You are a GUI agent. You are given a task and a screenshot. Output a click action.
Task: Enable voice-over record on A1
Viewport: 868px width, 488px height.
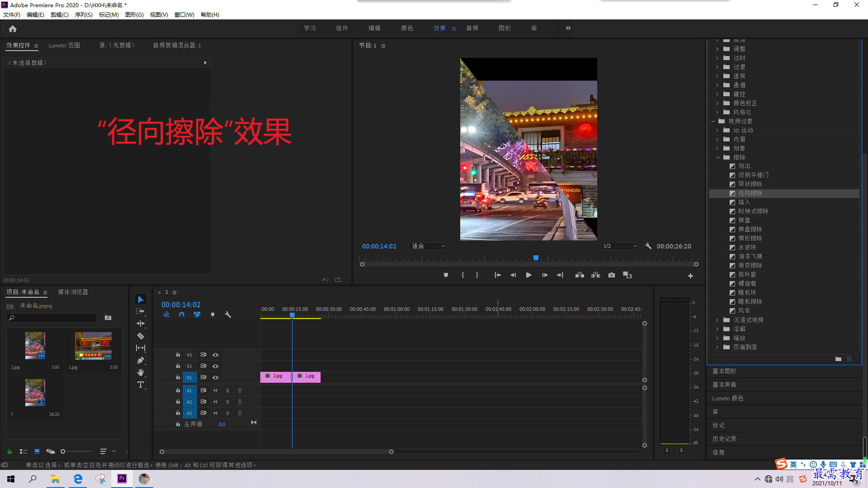point(240,391)
